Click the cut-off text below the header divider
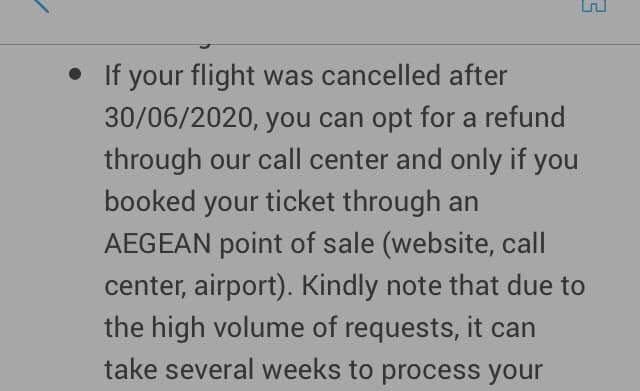This screenshot has width=640, height=391. 204,46
